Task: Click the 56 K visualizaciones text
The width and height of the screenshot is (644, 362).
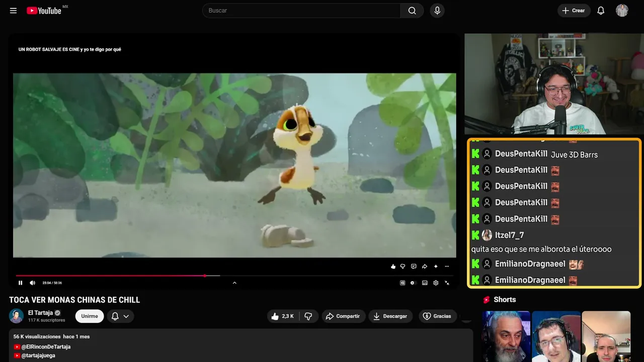Action: tap(37, 336)
